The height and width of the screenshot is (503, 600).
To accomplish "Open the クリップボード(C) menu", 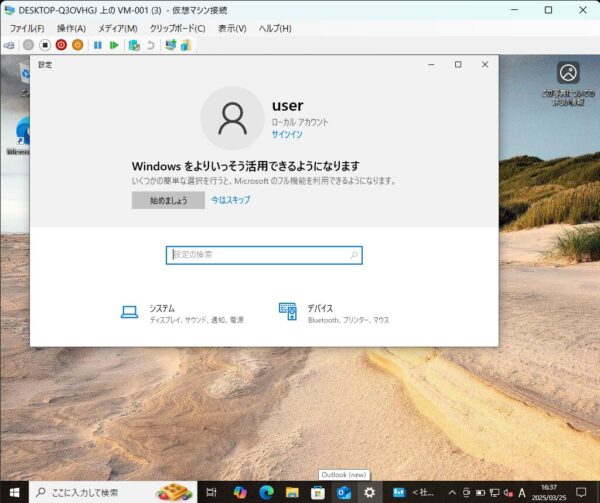I will (x=178, y=29).
